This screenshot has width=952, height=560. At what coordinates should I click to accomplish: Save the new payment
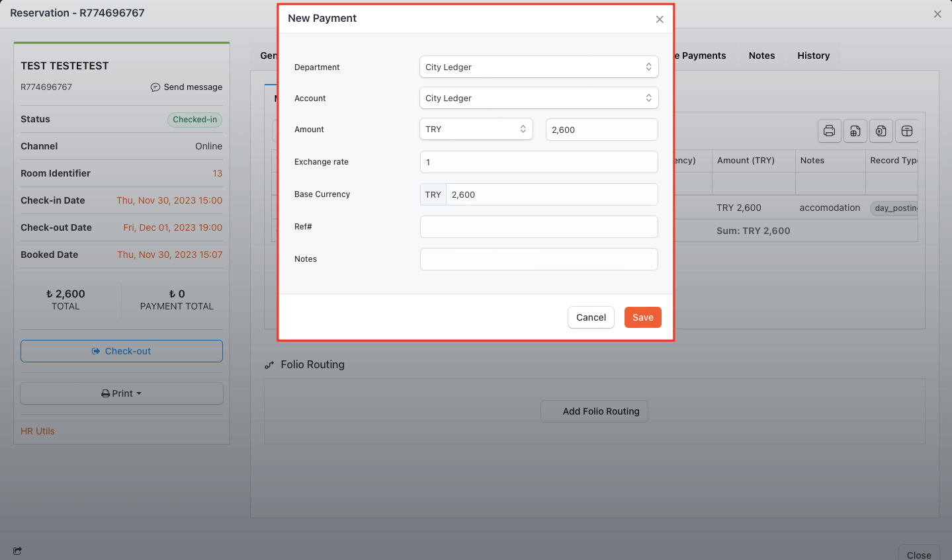coord(642,317)
